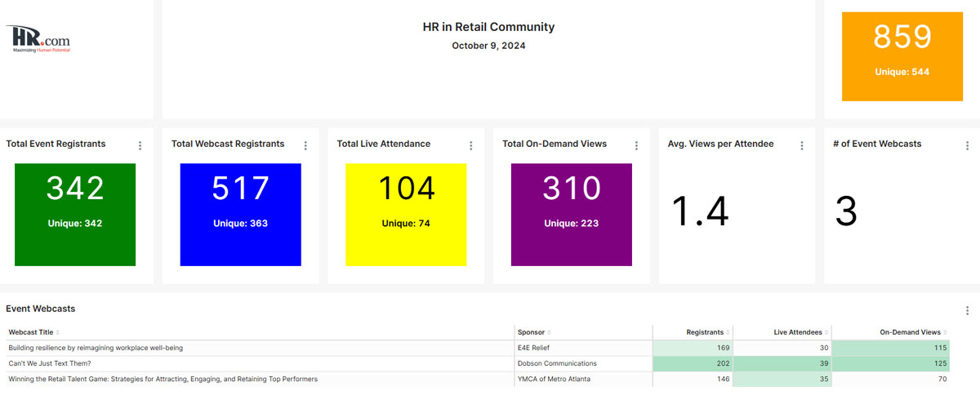The width and height of the screenshot is (980, 400).
Task: Click the Total Live Attendance heading
Action: point(384,144)
